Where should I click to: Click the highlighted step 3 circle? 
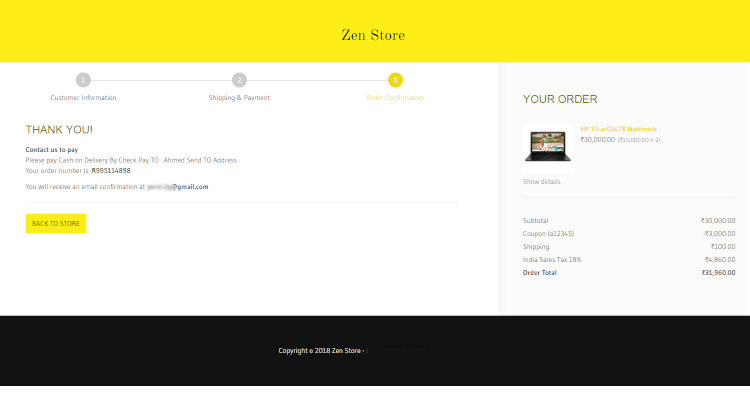[x=395, y=80]
